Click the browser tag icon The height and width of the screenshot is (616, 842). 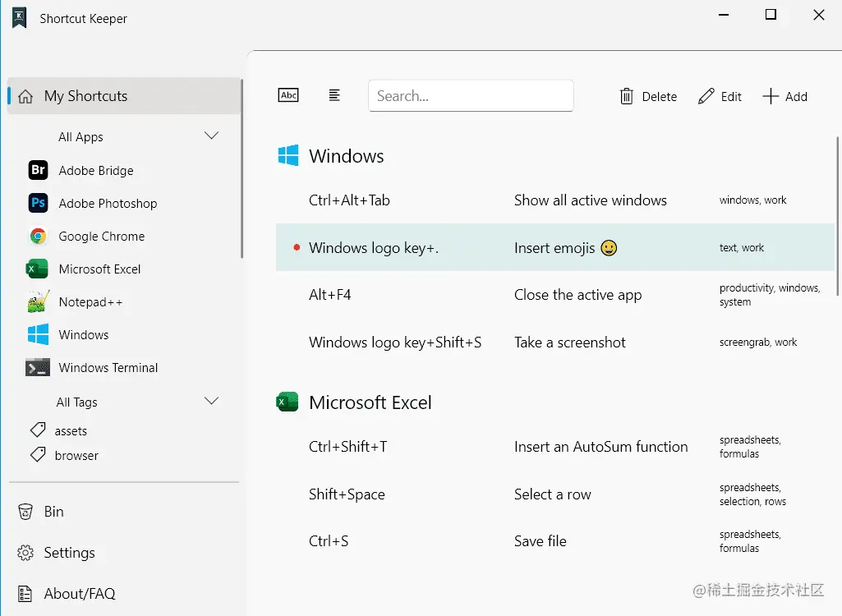tap(38, 455)
